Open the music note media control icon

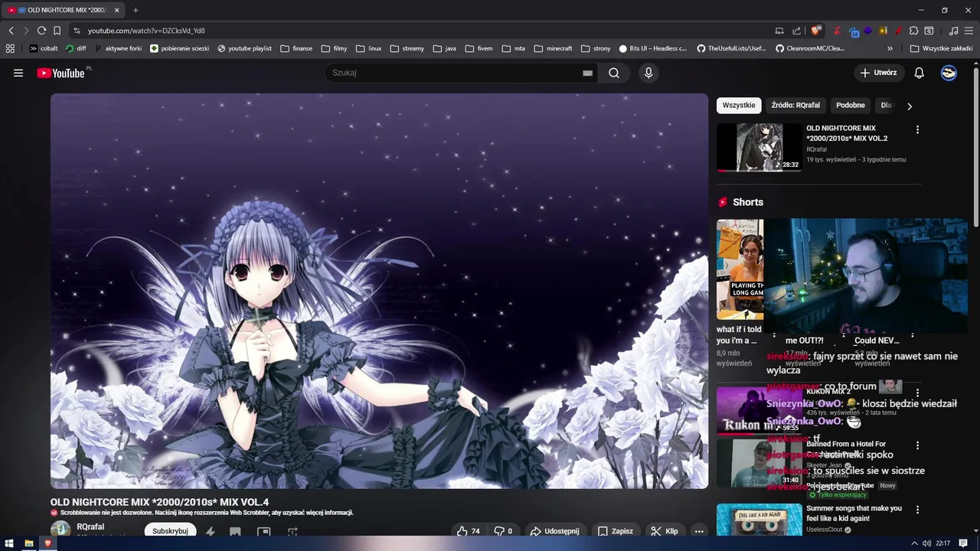(953, 31)
